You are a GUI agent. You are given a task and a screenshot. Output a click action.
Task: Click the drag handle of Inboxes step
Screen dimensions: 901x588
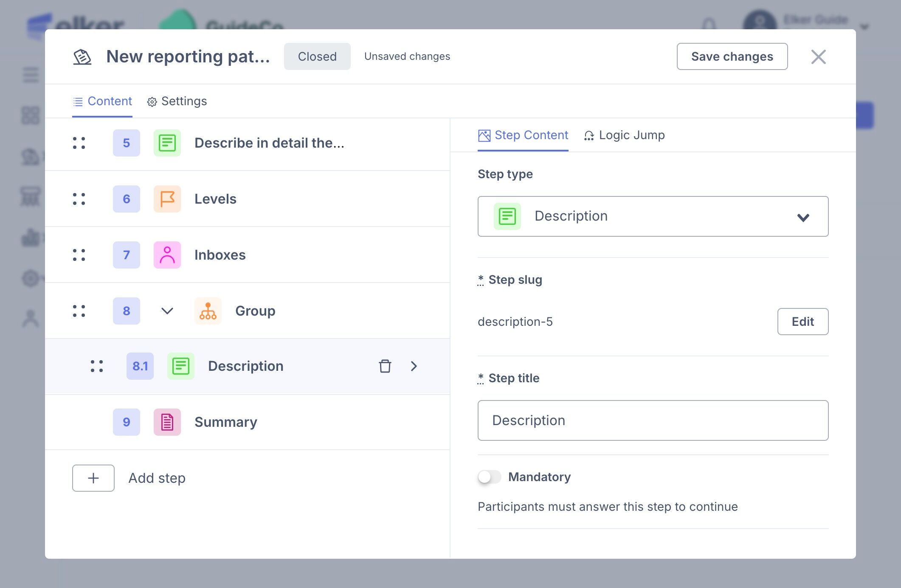click(79, 255)
